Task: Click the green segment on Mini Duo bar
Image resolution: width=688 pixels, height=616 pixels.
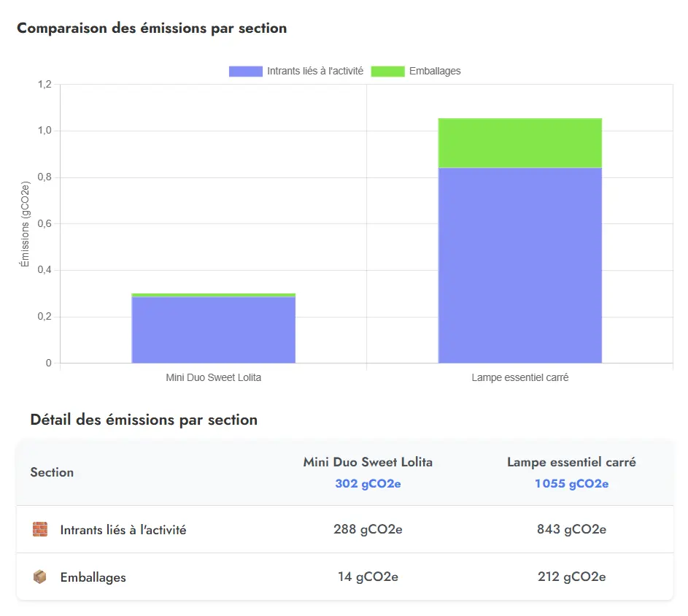Action: 213,293
